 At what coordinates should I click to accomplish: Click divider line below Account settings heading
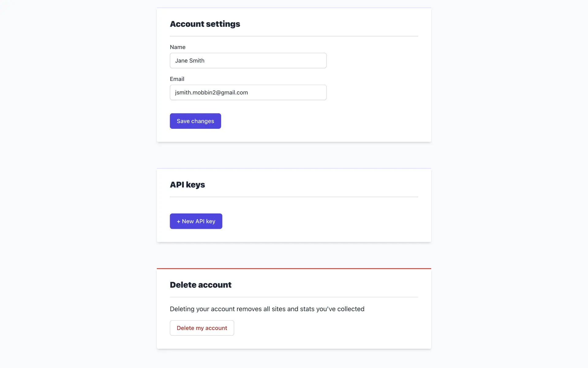(294, 36)
